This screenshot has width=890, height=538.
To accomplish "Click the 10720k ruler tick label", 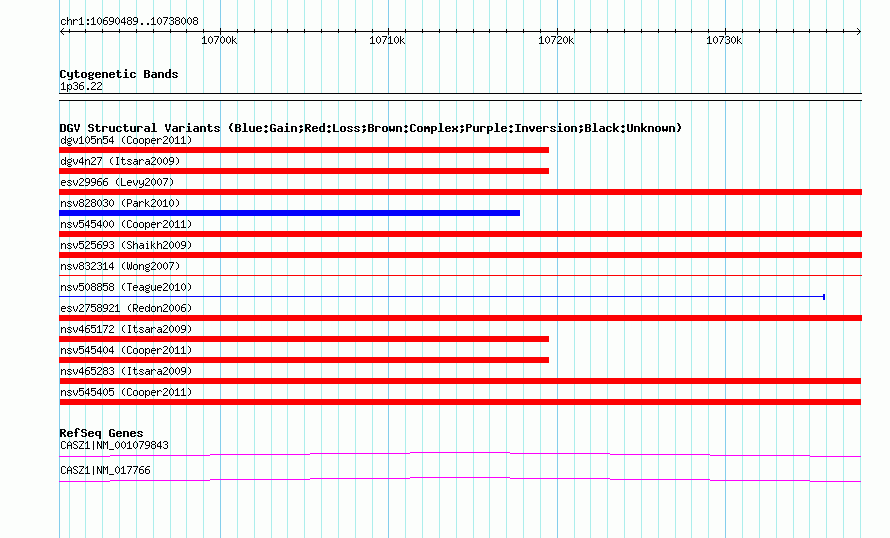I will pos(556,40).
